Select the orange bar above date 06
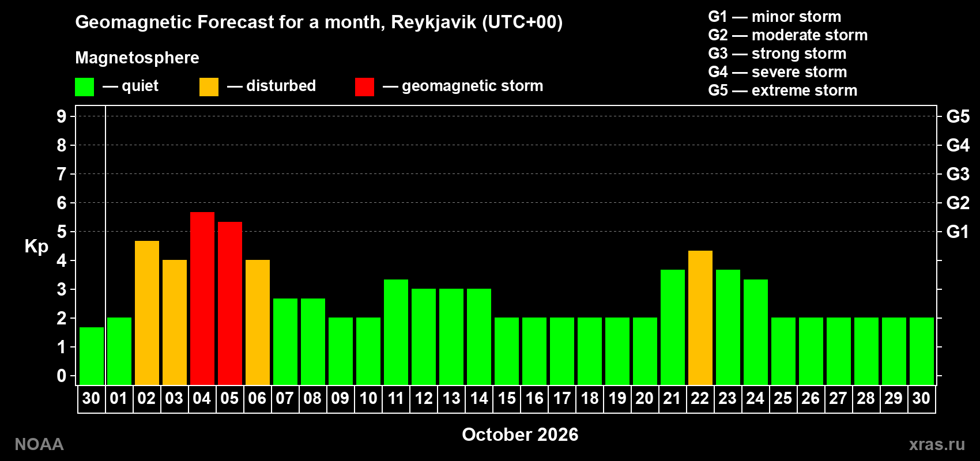The image size is (980, 461). point(258,322)
